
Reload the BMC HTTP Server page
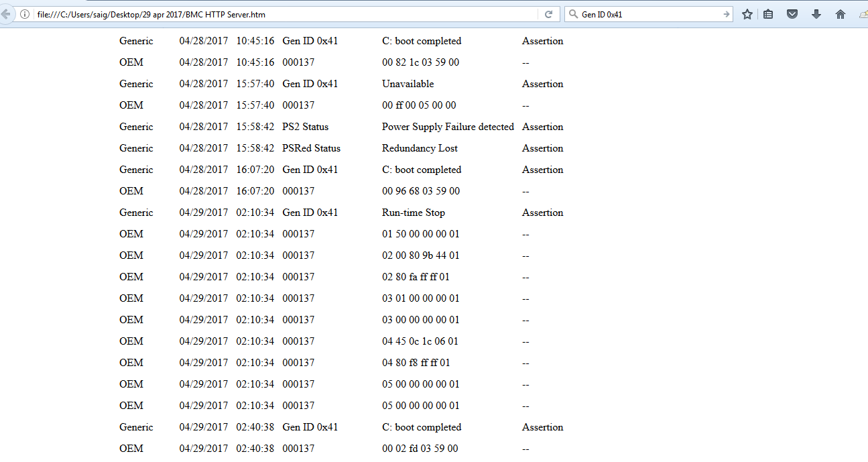pyautogui.click(x=550, y=13)
